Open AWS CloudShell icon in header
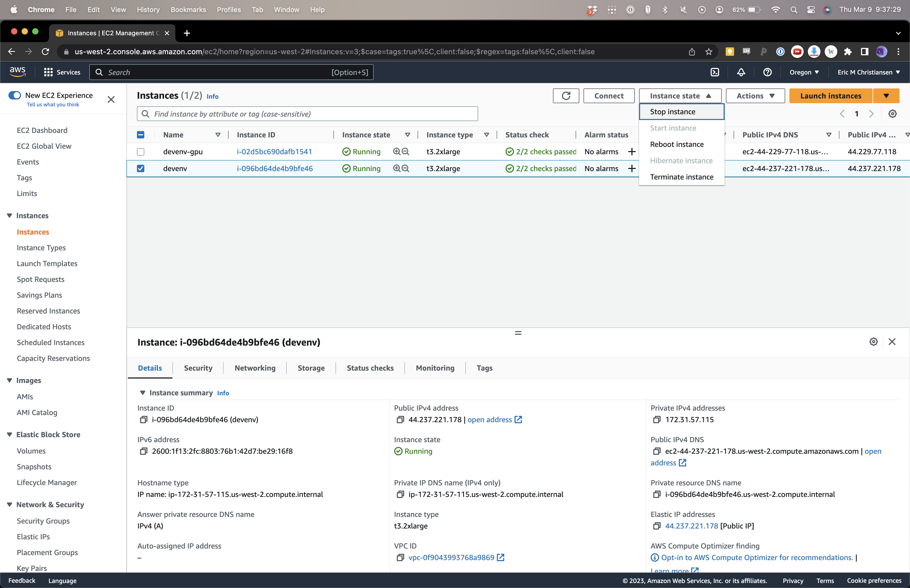Image resolution: width=910 pixels, height=588 pixels. [714, 72]
